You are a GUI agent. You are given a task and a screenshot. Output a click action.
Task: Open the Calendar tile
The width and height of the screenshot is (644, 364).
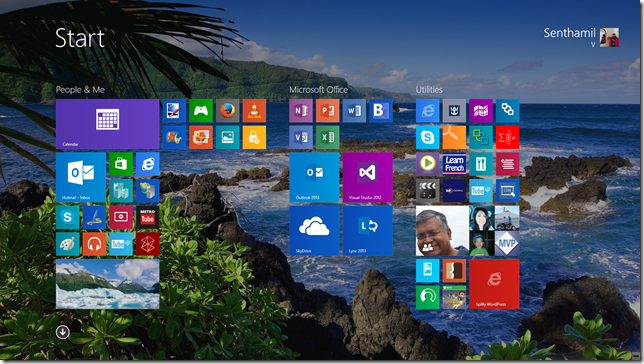107,124
